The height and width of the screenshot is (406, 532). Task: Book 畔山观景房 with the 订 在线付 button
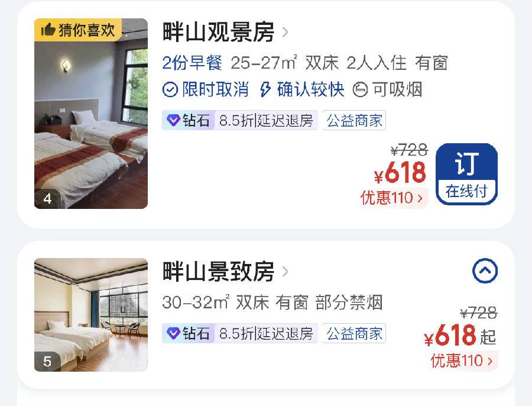[466, 174]
